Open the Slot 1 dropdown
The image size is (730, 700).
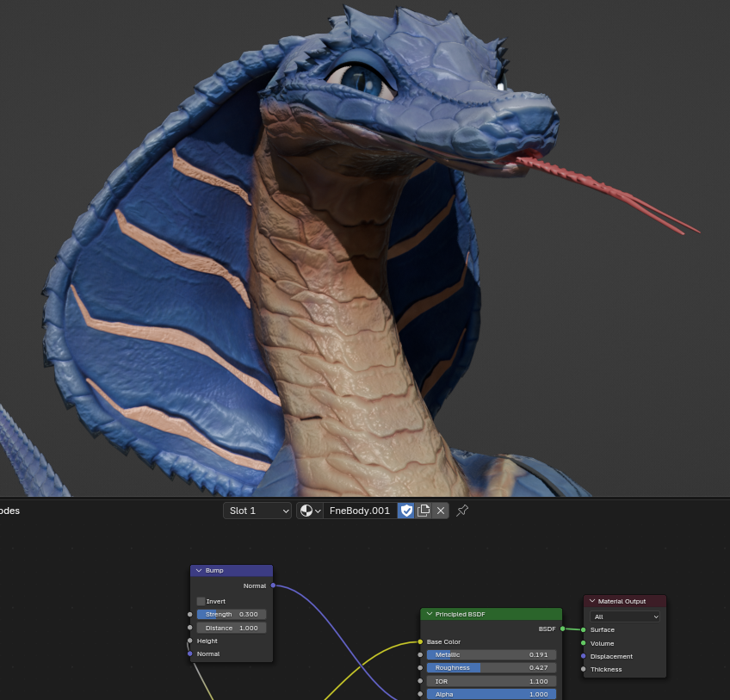coord(257,511)
